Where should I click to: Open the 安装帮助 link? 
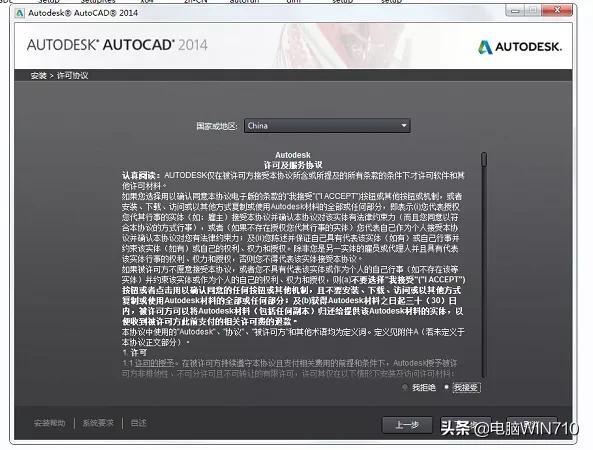pos(50,423)
